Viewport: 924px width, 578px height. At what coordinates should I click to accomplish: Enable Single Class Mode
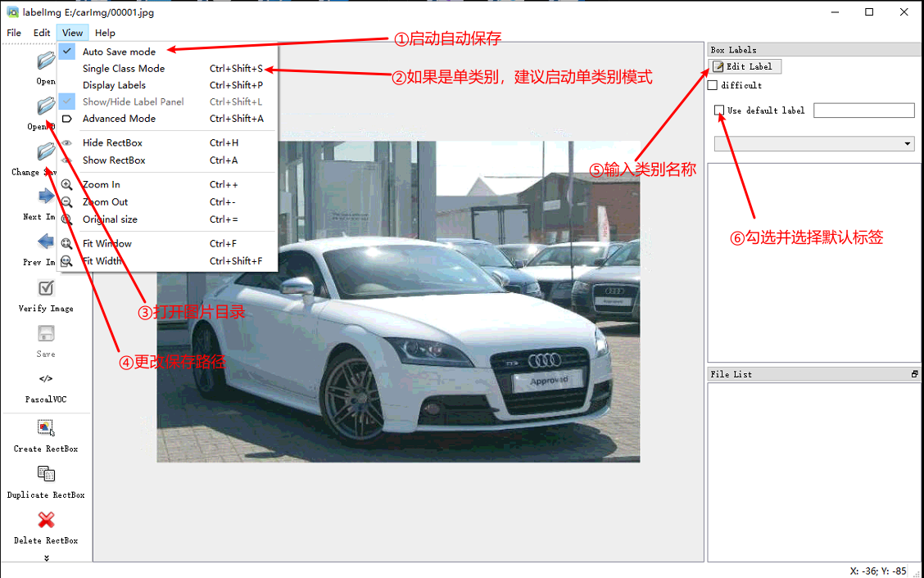coord(167,68)
